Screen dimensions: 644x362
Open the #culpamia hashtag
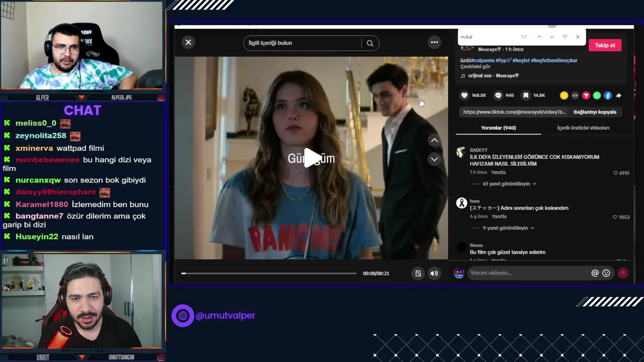482,60
